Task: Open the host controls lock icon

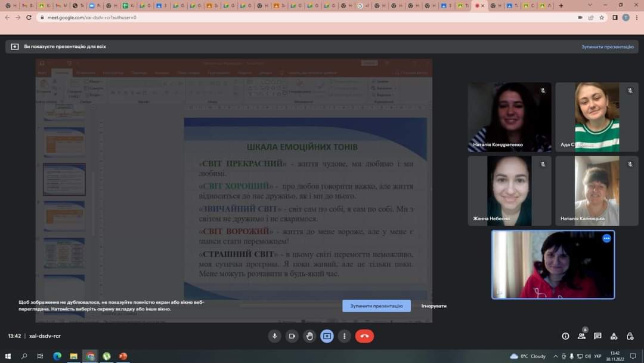Action: (630, 336)
